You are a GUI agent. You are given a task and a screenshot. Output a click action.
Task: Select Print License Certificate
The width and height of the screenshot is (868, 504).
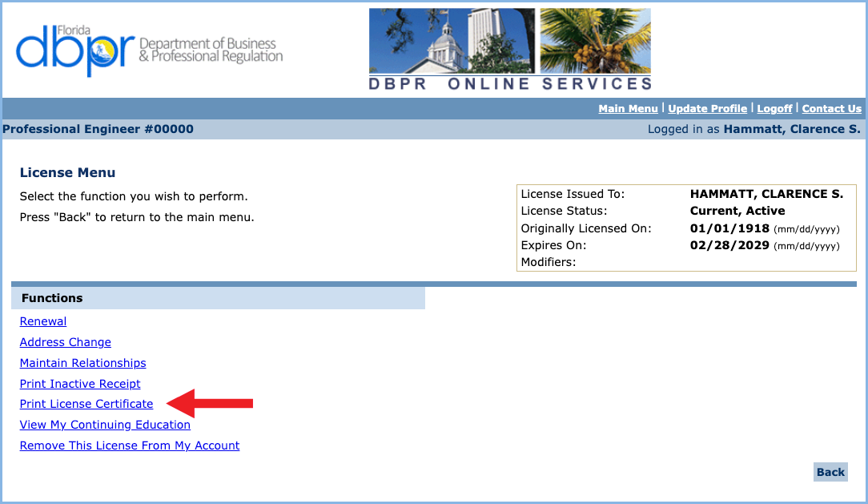pyautogui.click(x=86, y=404)
